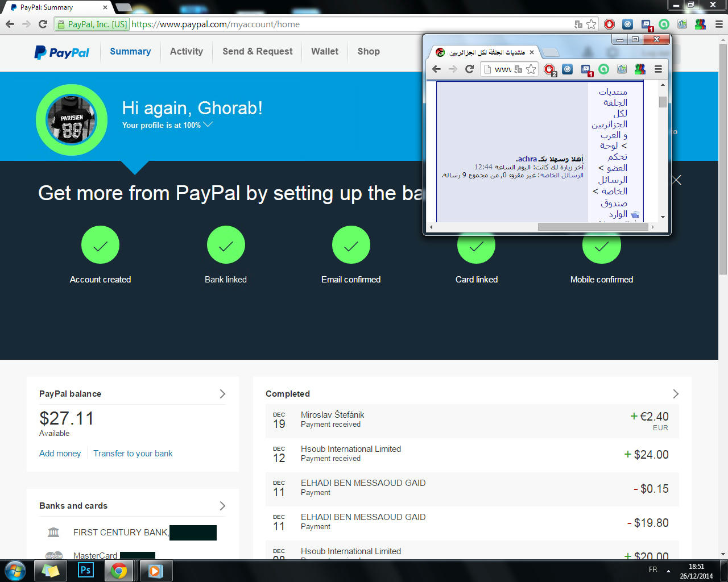Go back in main PayPal browser window
The height and width of the screenshot is (582, 728).
click(10, 24)
